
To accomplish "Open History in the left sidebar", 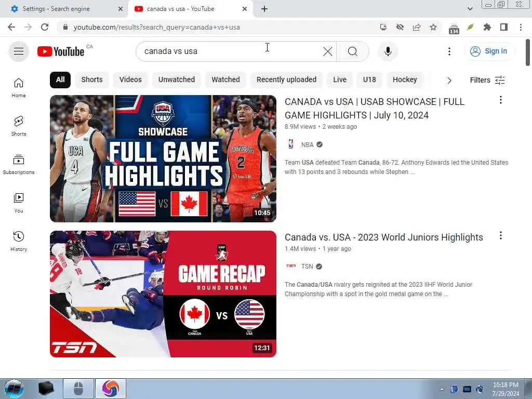I will [x=19, y=241].
